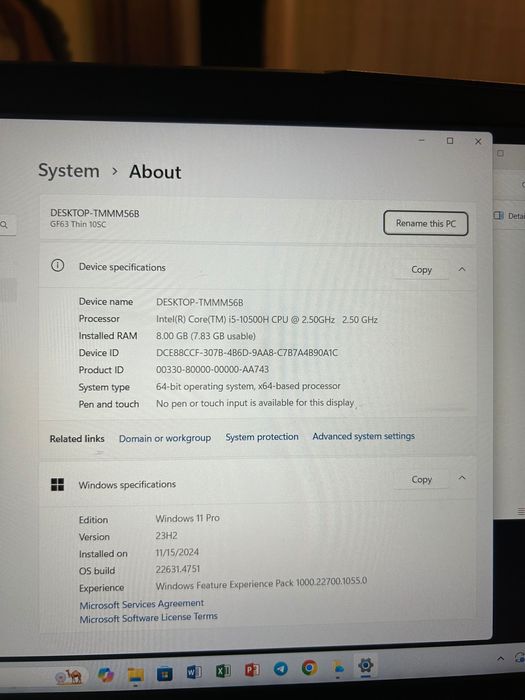
Task: Open Microsoft Services Agreement link
Action: coord(142,604)
